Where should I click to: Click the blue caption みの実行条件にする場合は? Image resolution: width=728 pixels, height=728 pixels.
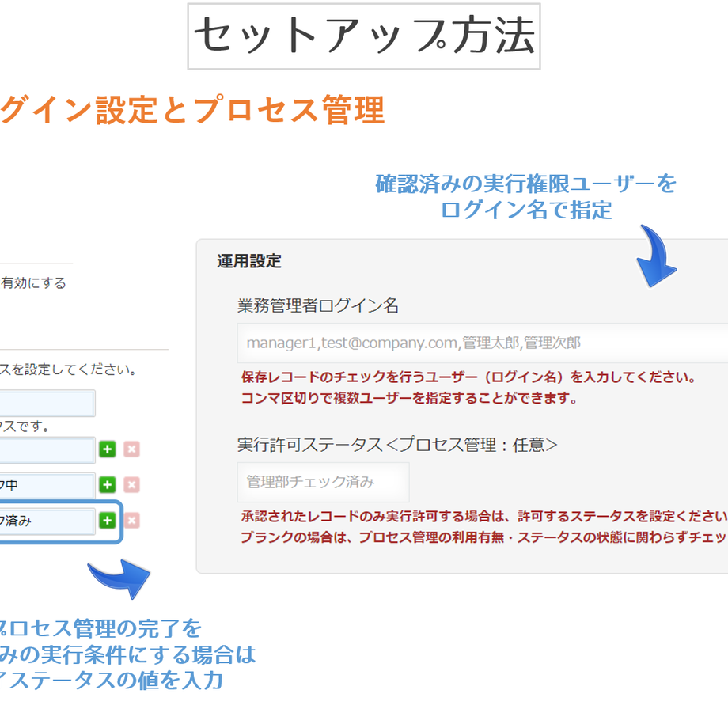tap(127, 654)
